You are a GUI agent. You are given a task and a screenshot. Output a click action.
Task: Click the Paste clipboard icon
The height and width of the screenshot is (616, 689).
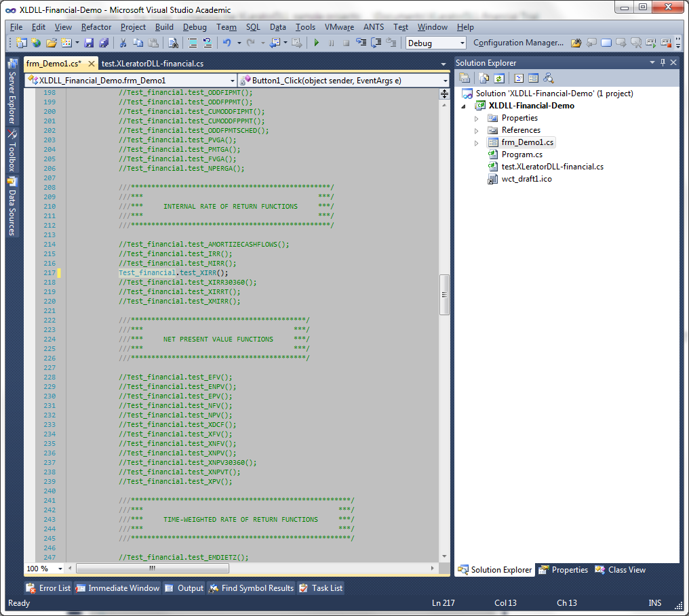(x=153, y=43)
